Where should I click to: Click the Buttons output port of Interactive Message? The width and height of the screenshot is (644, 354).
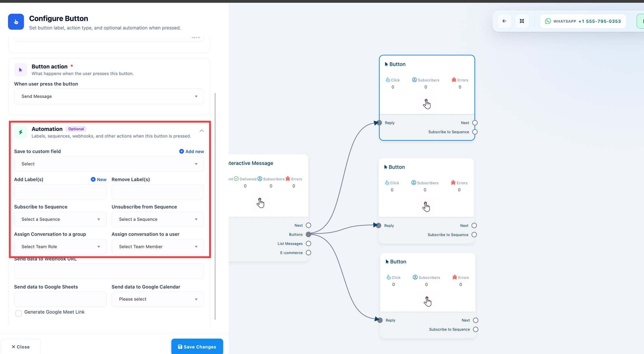pyautogui.click(x=308, y=234)
